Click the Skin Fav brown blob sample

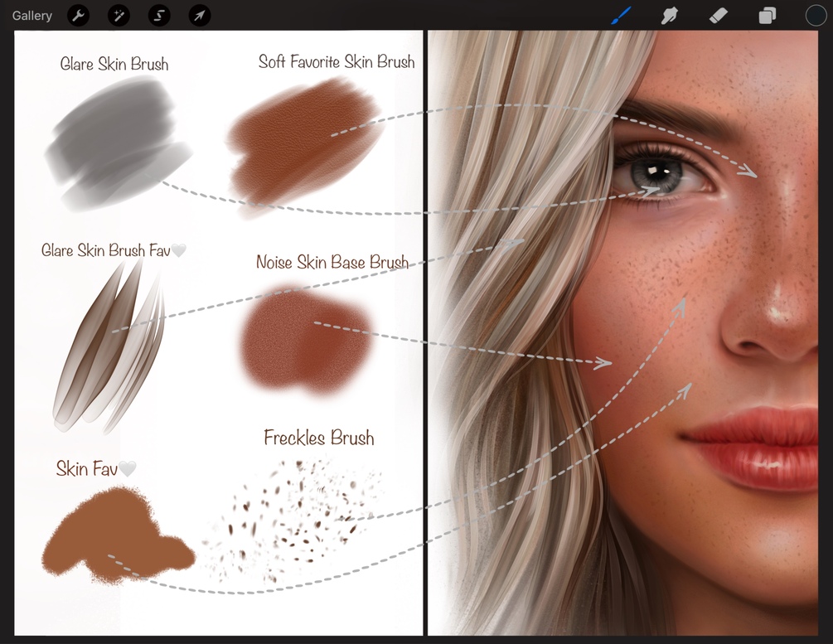118,535
